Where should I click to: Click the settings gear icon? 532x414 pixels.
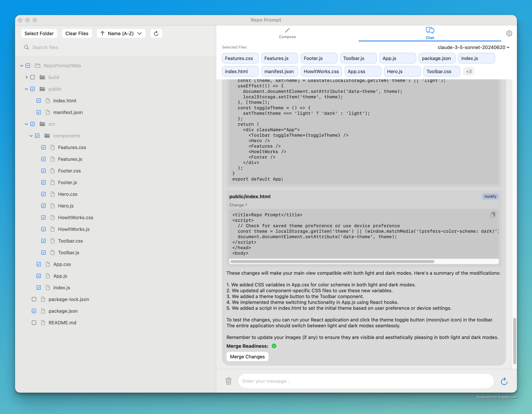pos(509,33)
